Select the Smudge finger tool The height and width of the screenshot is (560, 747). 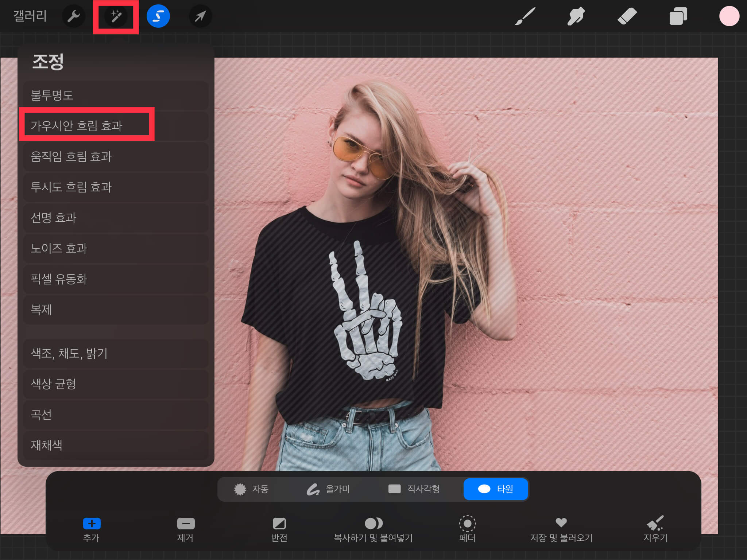coord(576,16)
